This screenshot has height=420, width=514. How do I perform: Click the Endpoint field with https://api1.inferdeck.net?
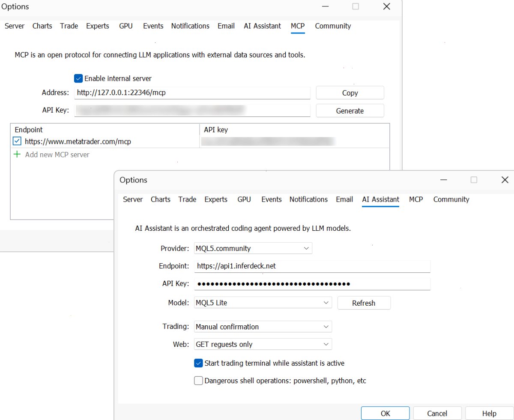[x=312, y=266]
